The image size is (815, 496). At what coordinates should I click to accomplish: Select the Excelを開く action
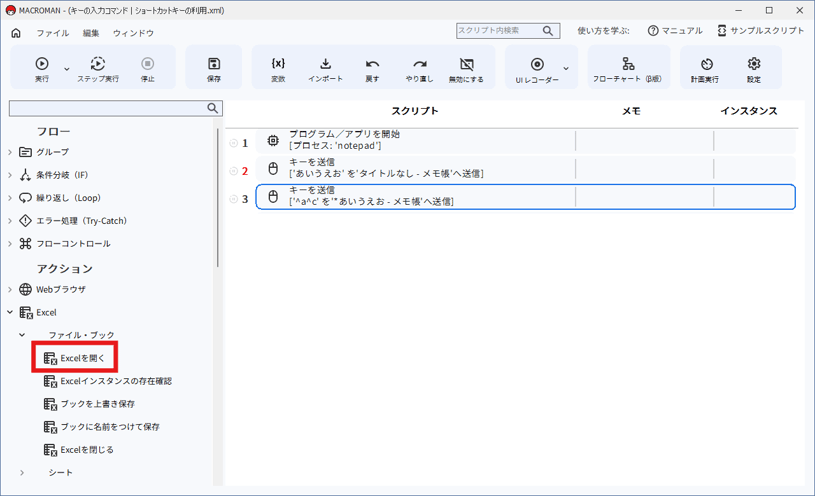click(75, 358)
